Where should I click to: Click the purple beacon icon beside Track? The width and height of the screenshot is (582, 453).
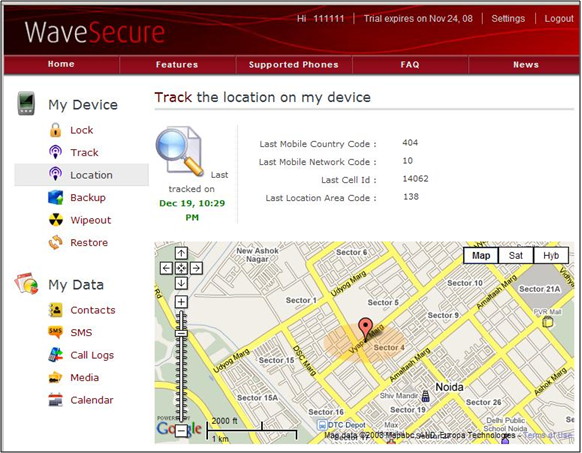point(55,152)
